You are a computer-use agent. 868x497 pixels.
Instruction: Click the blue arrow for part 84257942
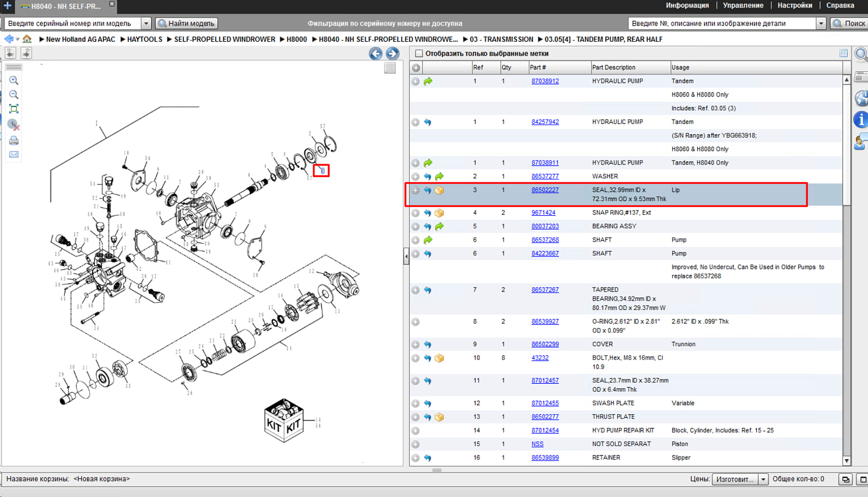point(428,122)
